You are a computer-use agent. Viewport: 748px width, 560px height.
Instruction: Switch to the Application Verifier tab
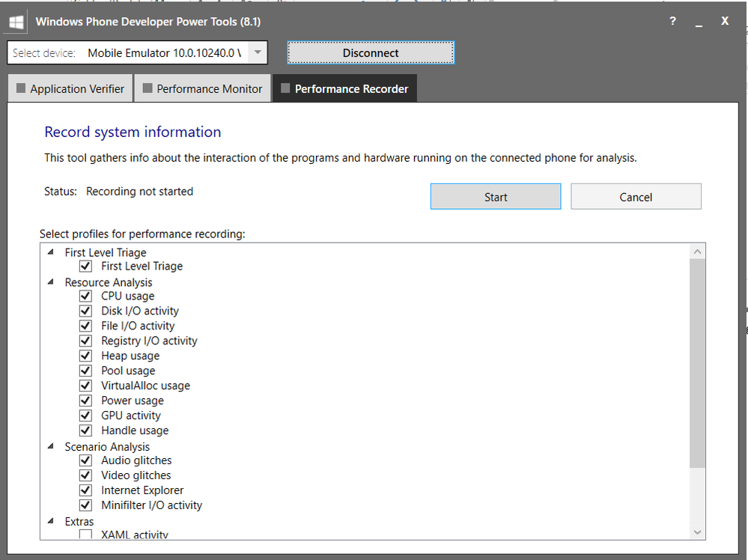pyautogui.click(x=70, y=88)
